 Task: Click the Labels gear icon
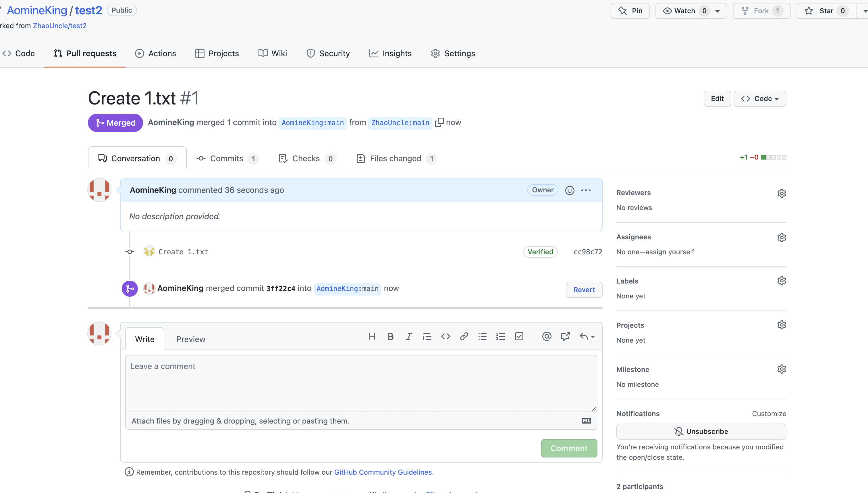781,281
